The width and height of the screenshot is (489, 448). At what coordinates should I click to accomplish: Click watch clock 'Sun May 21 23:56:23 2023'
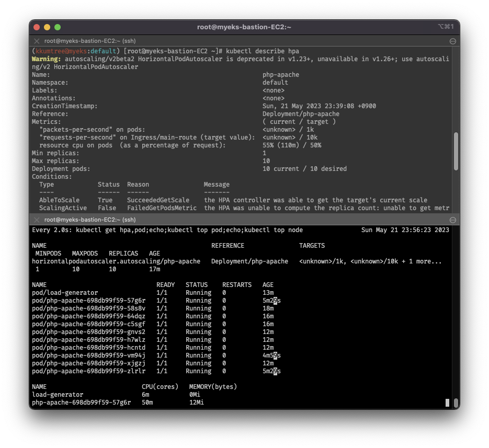pyautogui.click(x=405, y=230)
